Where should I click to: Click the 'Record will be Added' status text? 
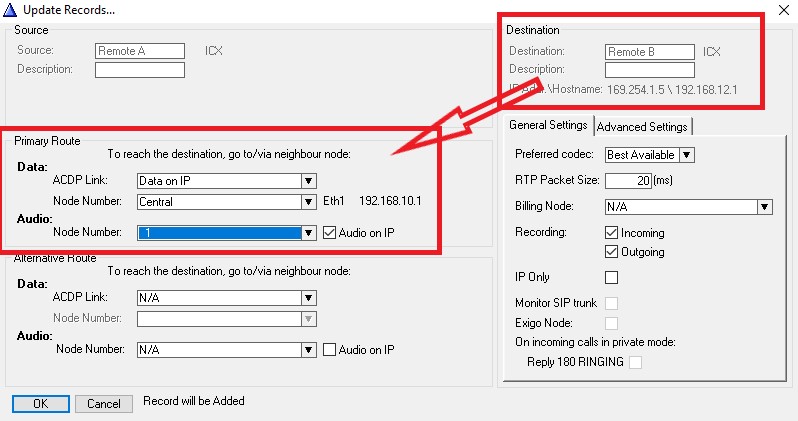coord(194,401)
